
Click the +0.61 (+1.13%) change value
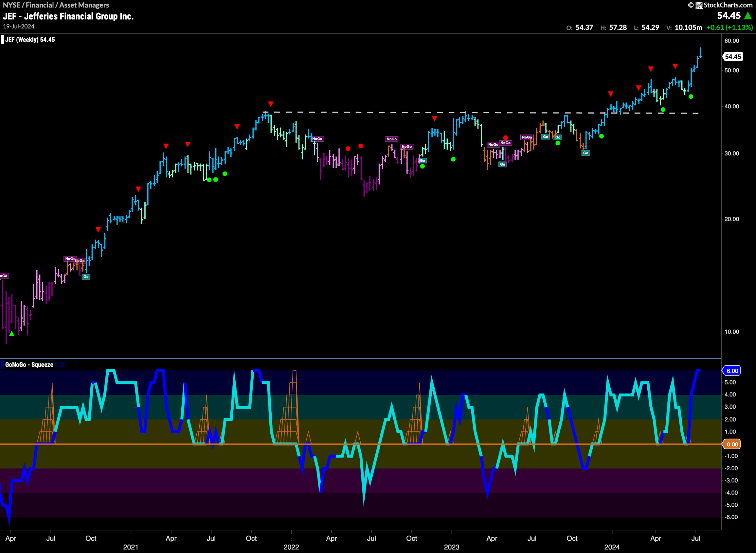pyautogui.click(x=729, y=27)
